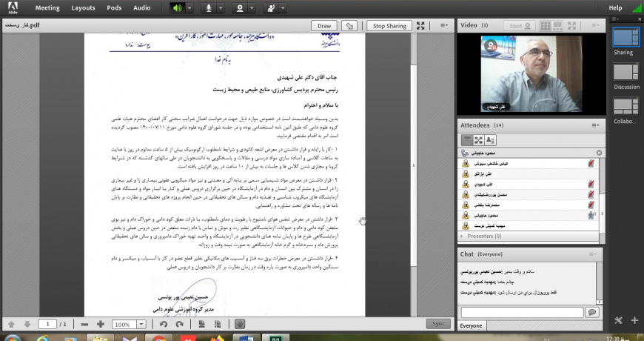Open the Video pod options menu
The width and height of the screenshot is (644, 341).
point(595,25)
